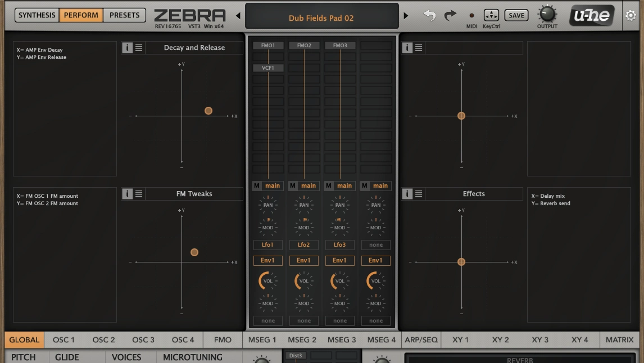
Task: Open the list menu icon beside FM Tweaks
Action: click(139, 194)
